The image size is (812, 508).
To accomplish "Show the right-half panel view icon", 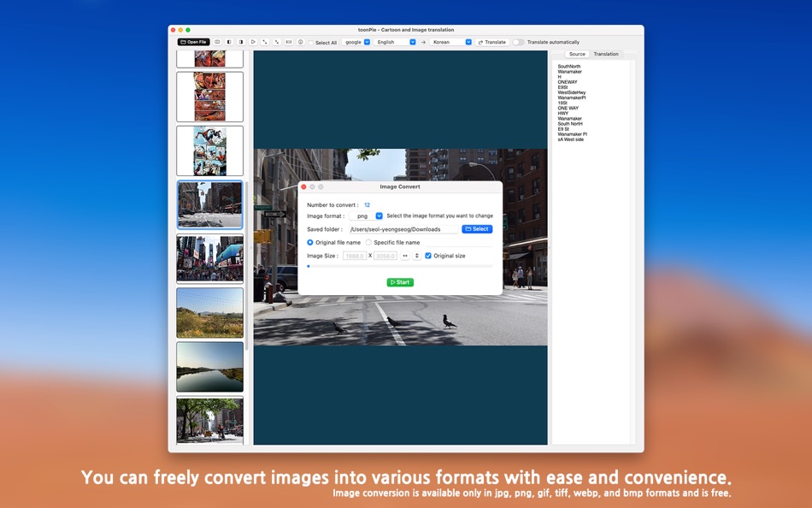I will [x=241, y=42].
